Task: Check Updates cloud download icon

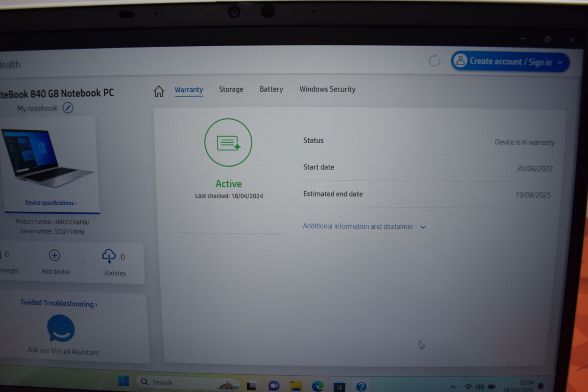Action: (109, 256)
